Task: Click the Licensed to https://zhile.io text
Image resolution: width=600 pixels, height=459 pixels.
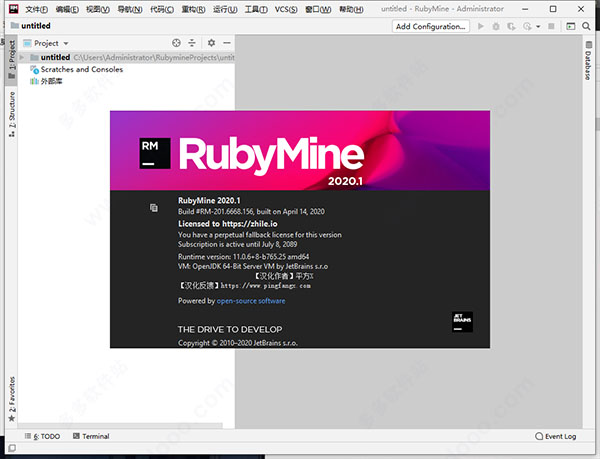Action: coord(228,224)
